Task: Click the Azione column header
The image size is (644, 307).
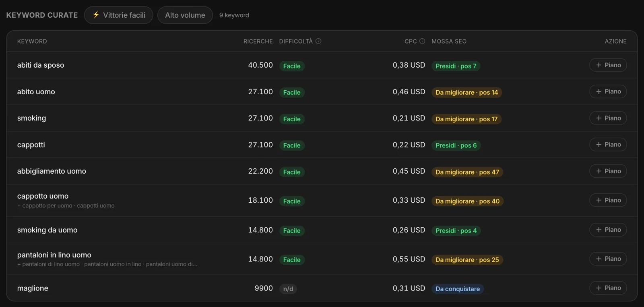Action: pyautogui.click(x=615, y=41)
